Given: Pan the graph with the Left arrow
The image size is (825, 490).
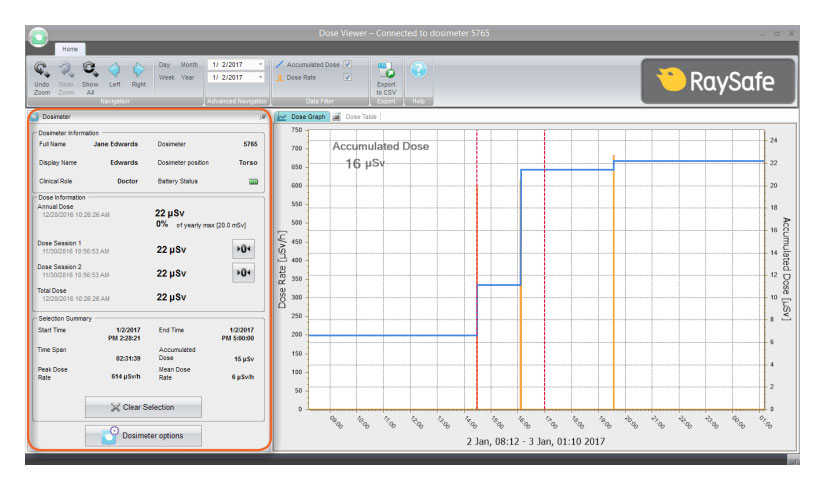Looking at the screenshot, I should pyautogui.click(x=115, y=70).
